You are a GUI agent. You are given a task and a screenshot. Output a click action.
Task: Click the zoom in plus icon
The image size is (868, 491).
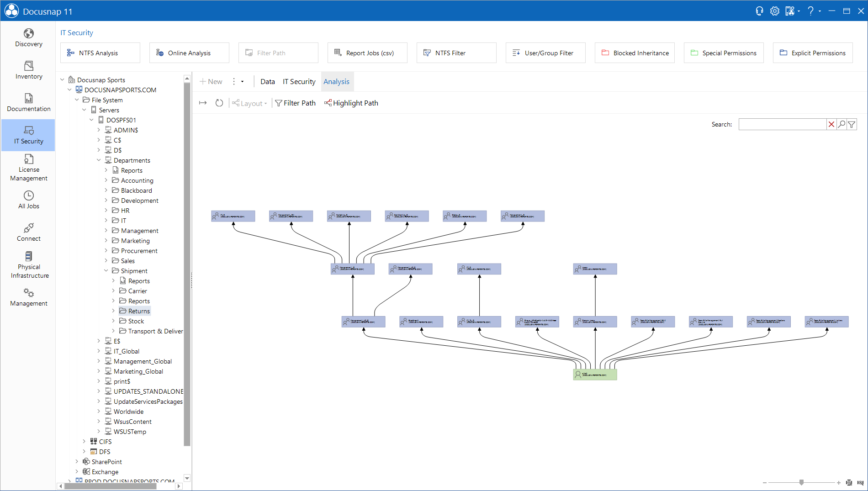click(x=839, y=483)
